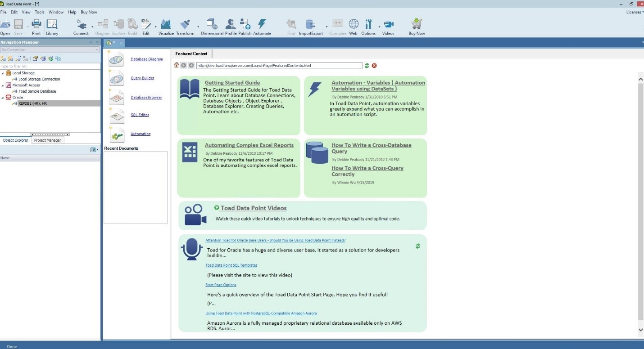Click the ImportExport toolbar icon
644x349 pixels.
pos(310,24)
